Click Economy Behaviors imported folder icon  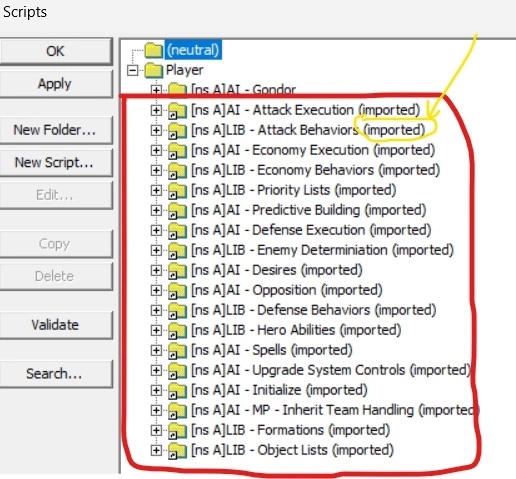coord(177,170)
